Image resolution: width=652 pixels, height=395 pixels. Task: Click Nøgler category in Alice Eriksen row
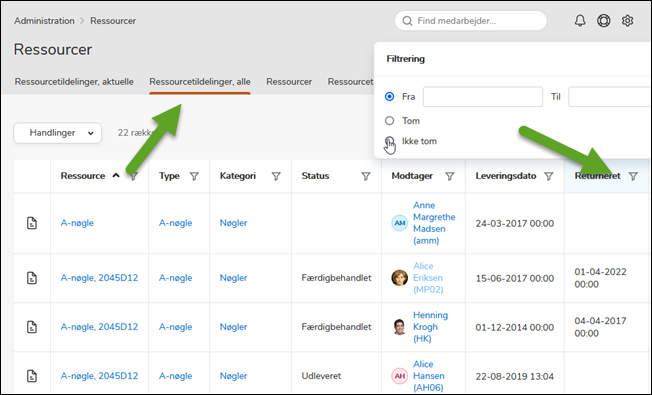[x=234, y=278]
